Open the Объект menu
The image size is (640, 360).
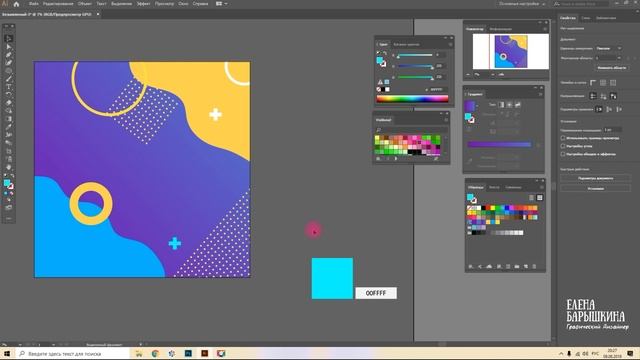tap(84, 4)
